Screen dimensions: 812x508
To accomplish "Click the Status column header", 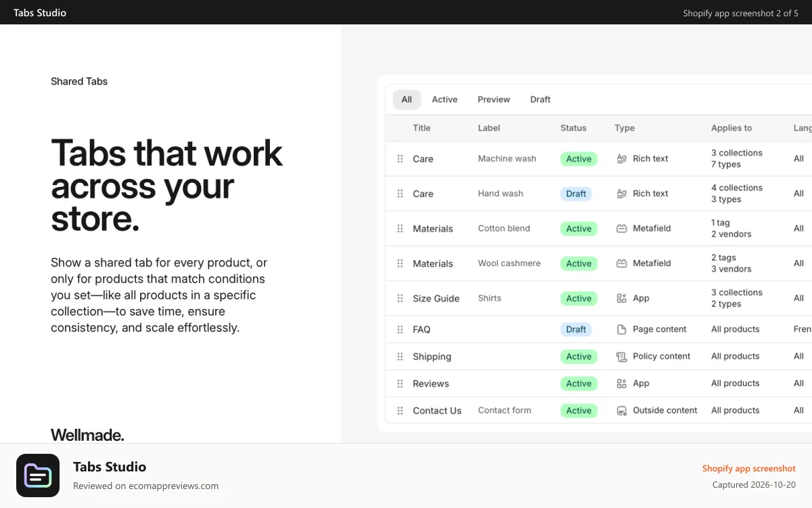I will tap(573, 128).
